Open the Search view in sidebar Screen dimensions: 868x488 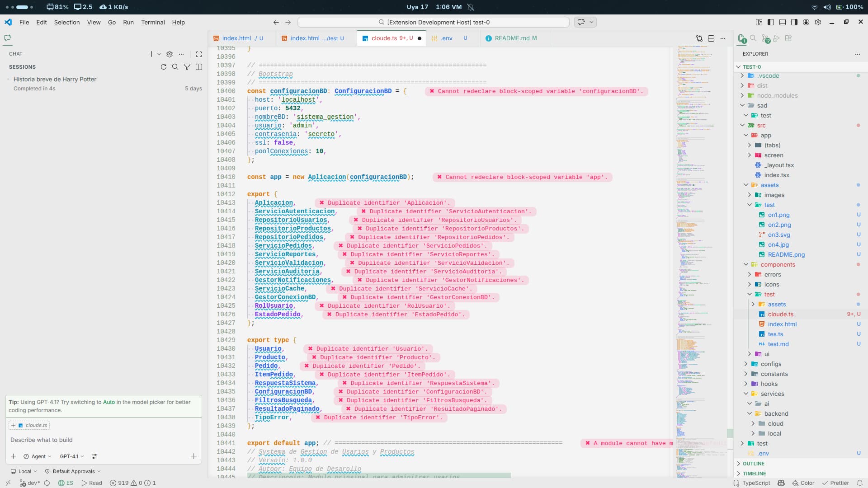[x=753, y=38]
